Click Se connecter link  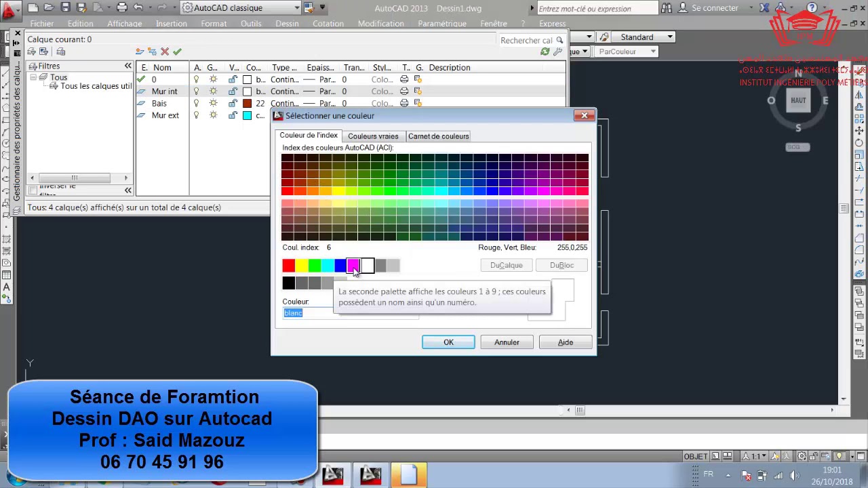[715, 8]
